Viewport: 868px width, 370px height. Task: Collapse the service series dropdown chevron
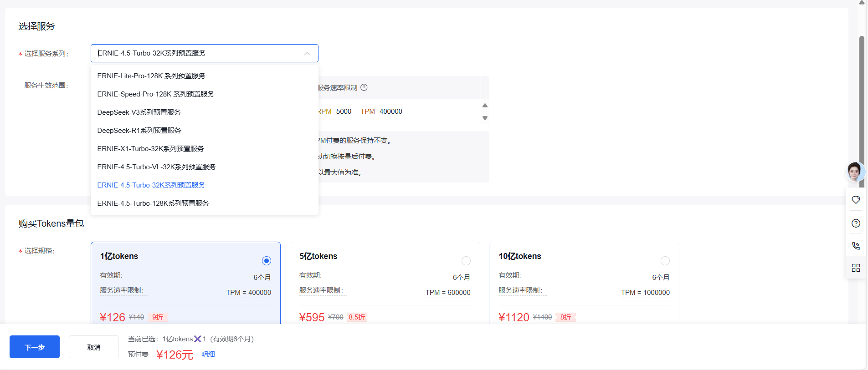307,54
